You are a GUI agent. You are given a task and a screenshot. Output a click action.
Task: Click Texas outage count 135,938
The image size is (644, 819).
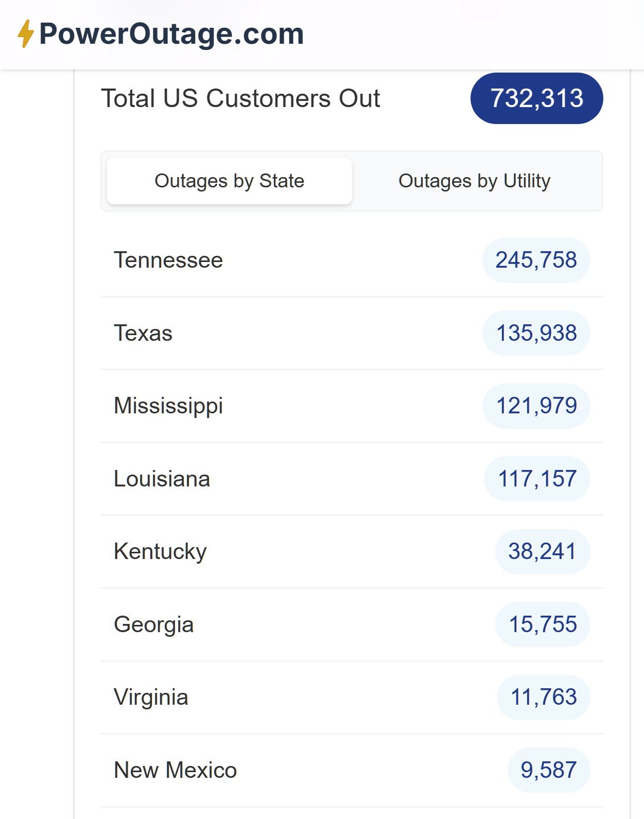click(536, 333)
